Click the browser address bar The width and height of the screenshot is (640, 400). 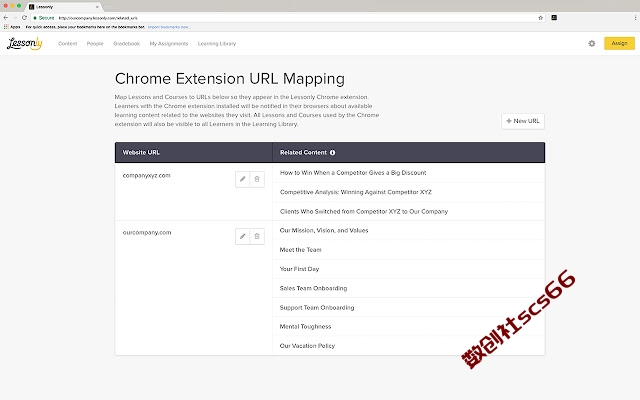286,18
